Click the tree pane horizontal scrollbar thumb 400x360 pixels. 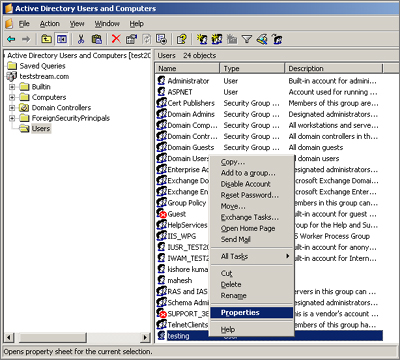click(x=53, y=337)
